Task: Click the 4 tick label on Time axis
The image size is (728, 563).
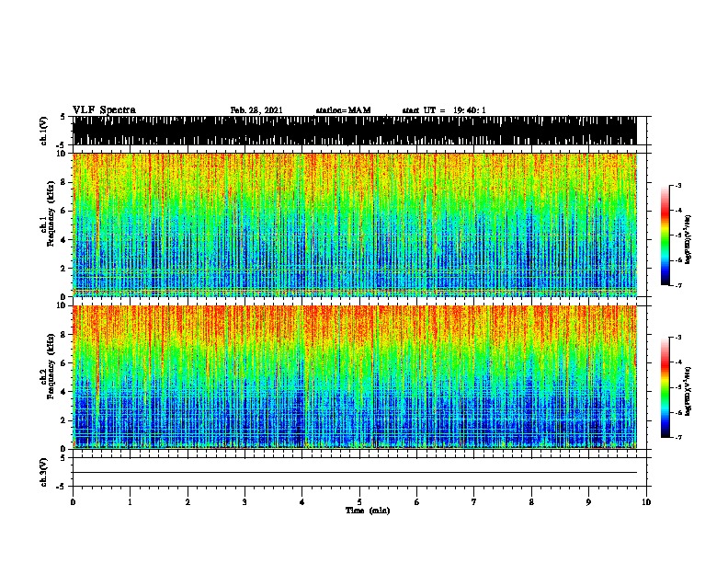Action: (x=302, y=502)
